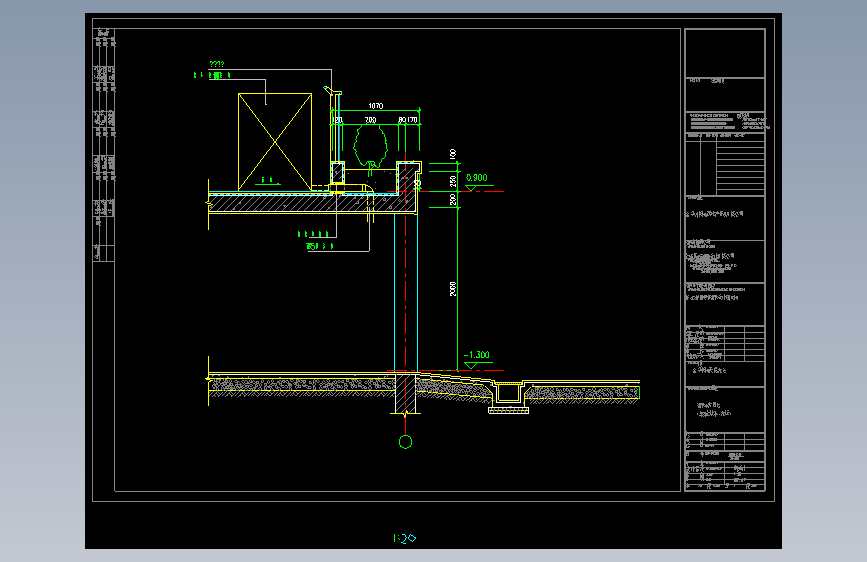This screenshot has width=867, height=562.
Task: Click the vertical 250 dimension text
Action: (x=453, y=181)
